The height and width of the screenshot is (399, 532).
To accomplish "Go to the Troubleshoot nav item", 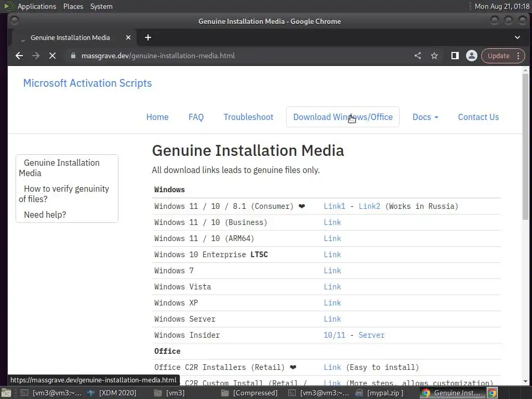I will point(248,117).
